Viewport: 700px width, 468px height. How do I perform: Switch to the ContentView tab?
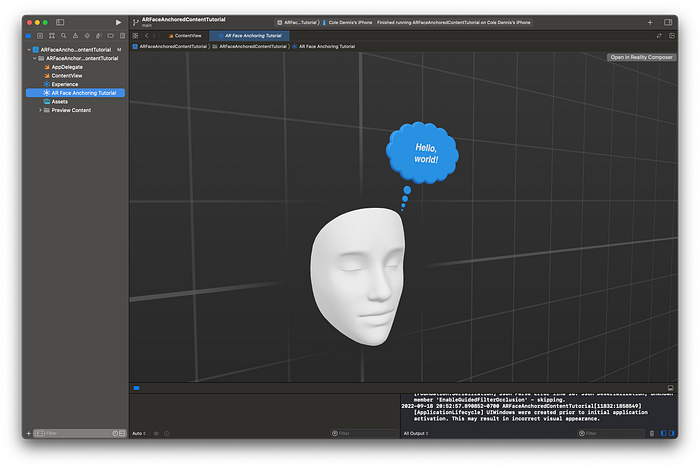point(185,35)
